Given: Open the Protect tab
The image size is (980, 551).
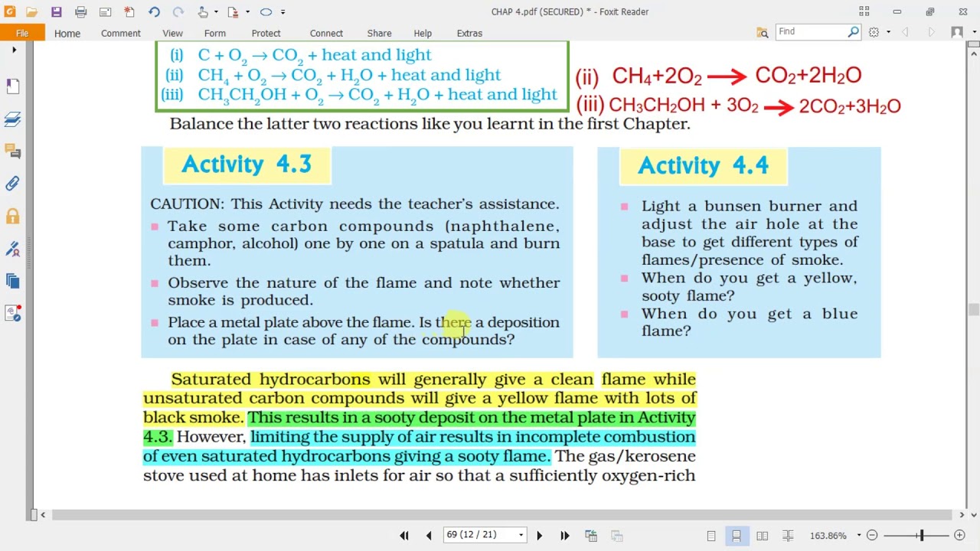Looking at the screenshot, I should click(x=266, y=33).
